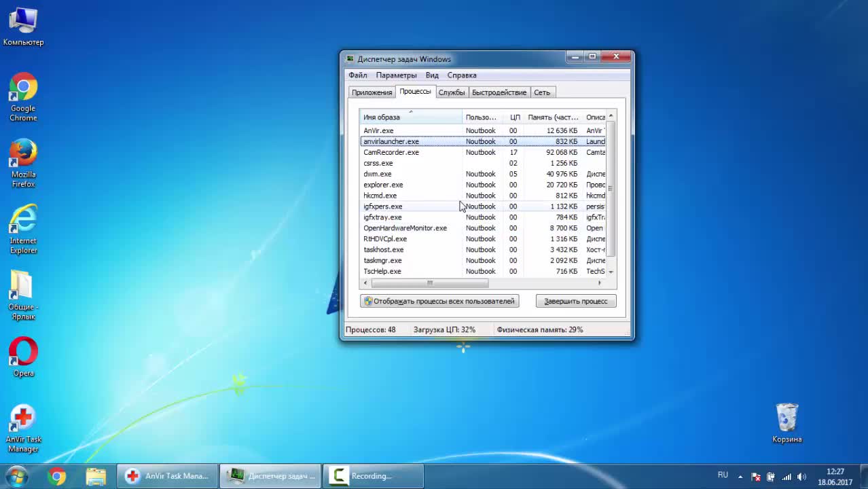The width and height of the screenshot is (868, 489).
Task: Select OpenHardwareMonitor.exe process row
Action: tap(483, 228)
